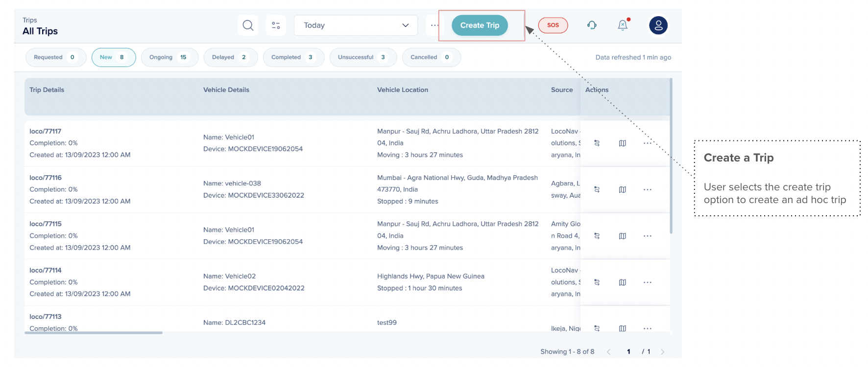Expand the Today date range dropdown
Image resolution: width=868 pixels, height=367 pixels.
coord(356,25)
